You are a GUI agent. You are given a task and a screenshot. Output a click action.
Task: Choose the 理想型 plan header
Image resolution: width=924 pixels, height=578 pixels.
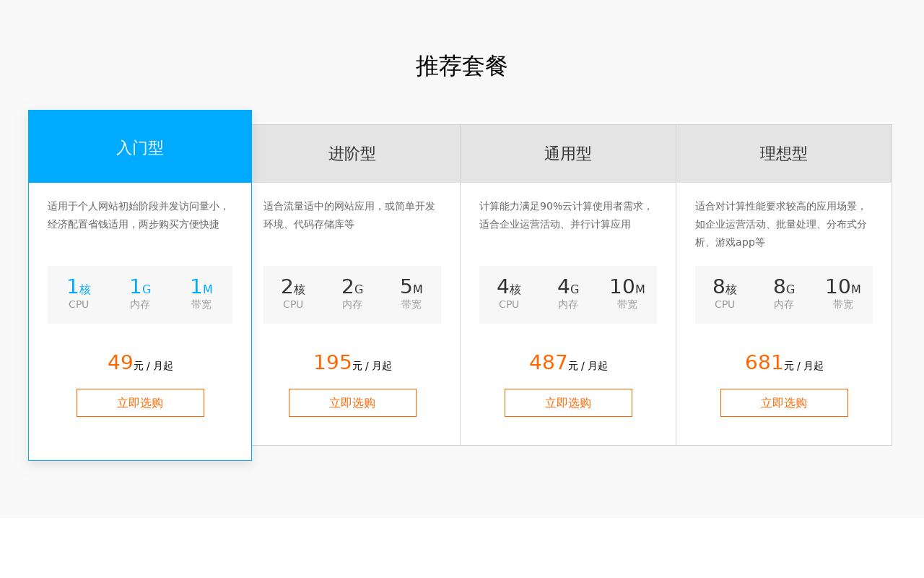(784, 154)
